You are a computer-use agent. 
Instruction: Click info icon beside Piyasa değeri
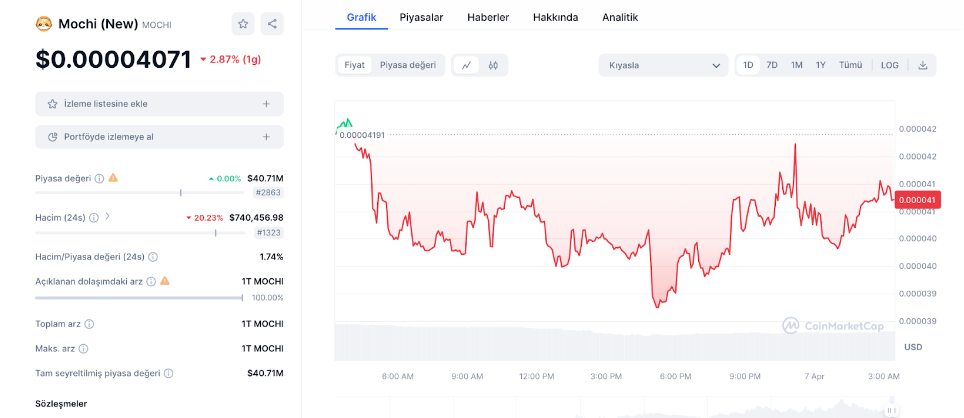tap(99, 178)
